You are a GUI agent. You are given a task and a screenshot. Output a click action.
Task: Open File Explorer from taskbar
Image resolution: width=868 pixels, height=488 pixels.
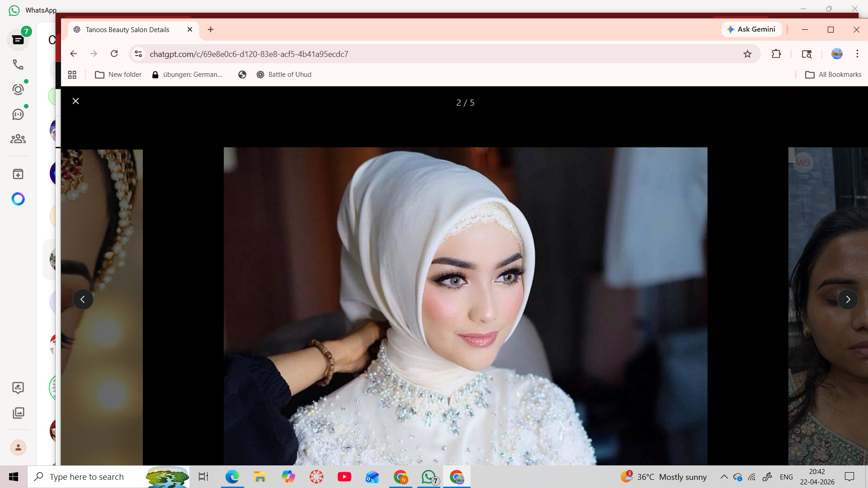click(260, 477)
